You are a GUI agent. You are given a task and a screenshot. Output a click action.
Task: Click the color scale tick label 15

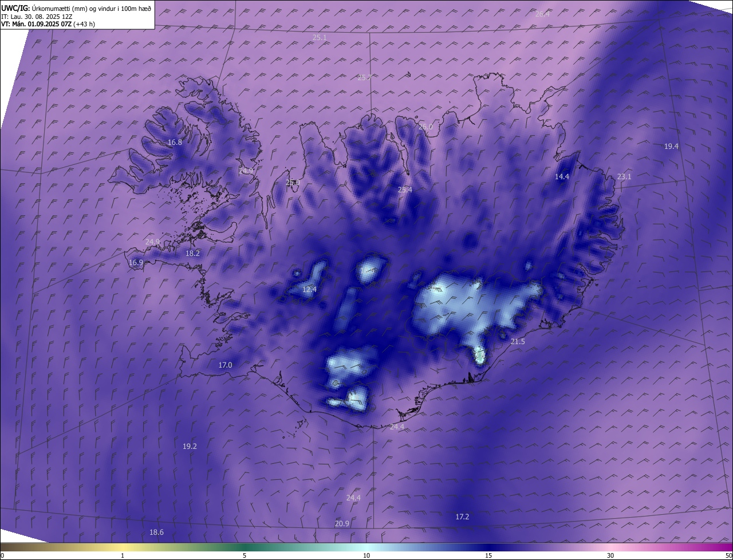click(488, 555)
